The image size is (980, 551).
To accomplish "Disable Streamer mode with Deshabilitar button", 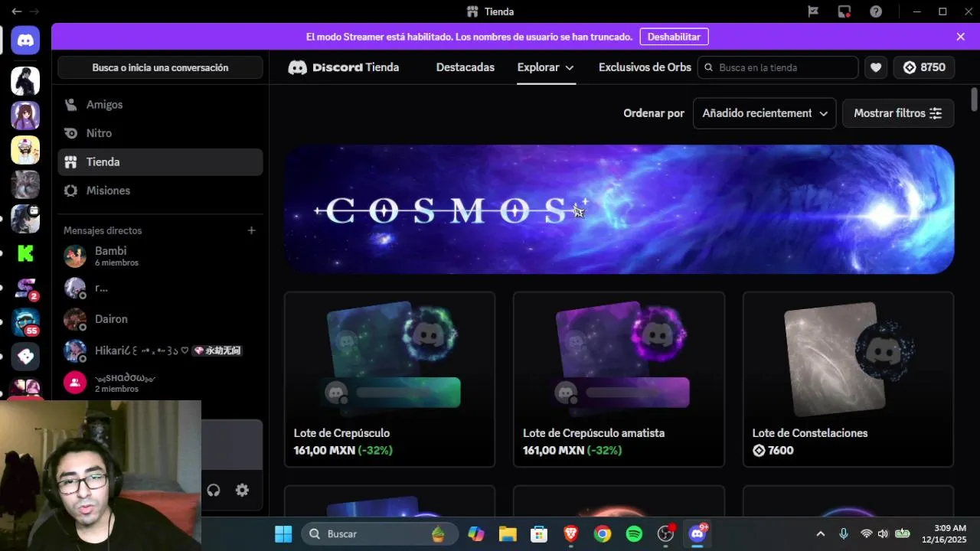I will pos(674,37).
